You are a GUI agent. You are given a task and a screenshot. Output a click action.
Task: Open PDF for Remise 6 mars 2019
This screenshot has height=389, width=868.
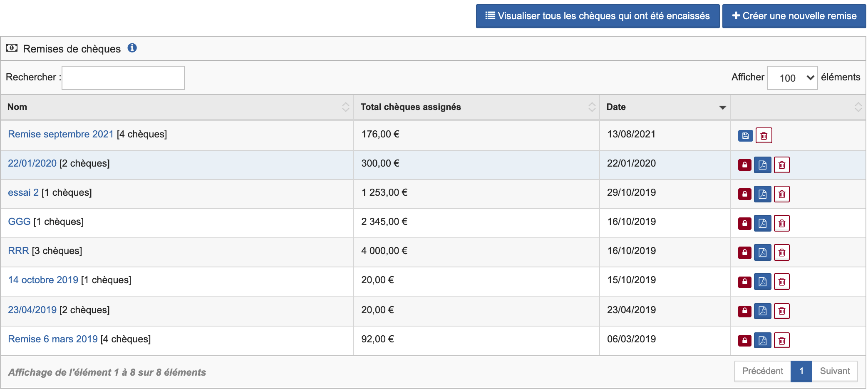pos(762,340)
